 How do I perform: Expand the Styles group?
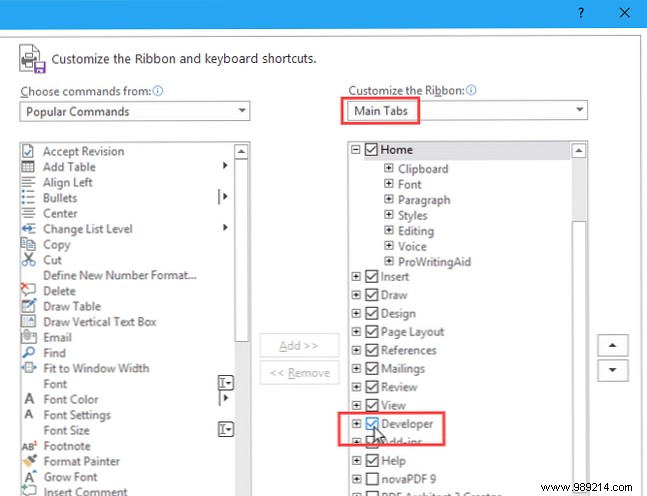pos(388,215)
